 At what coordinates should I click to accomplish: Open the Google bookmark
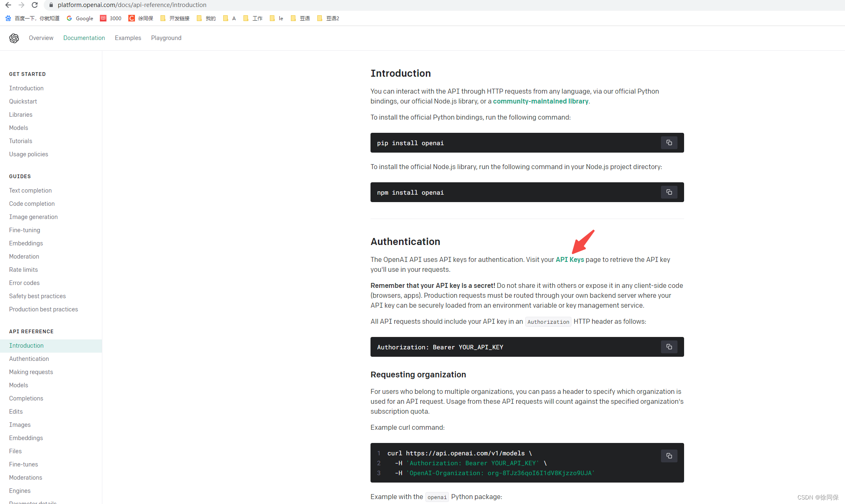(x=80, y=18)
